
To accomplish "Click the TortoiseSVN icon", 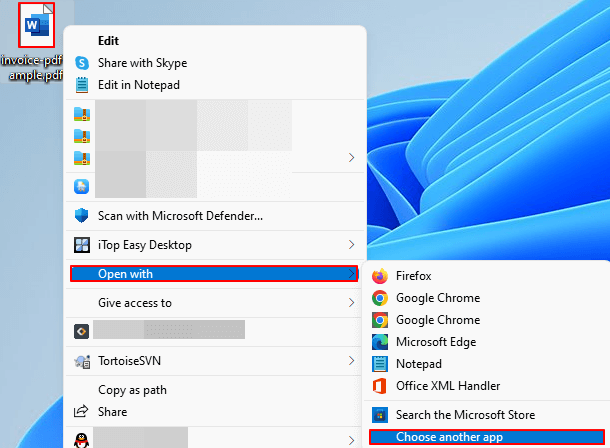I will 82,361.
